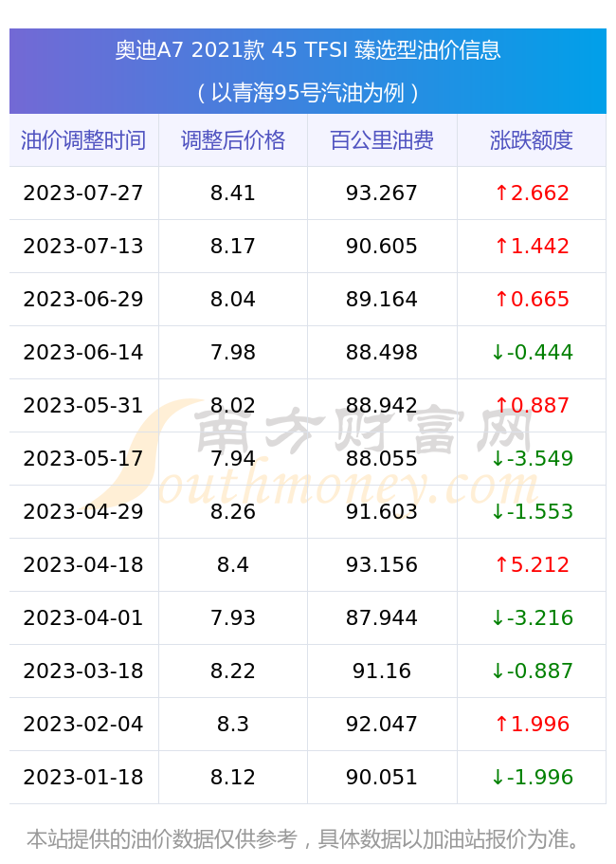Click change value ↑0.665
The height and width of the screenshot is (864, 616).
point(532,299)
